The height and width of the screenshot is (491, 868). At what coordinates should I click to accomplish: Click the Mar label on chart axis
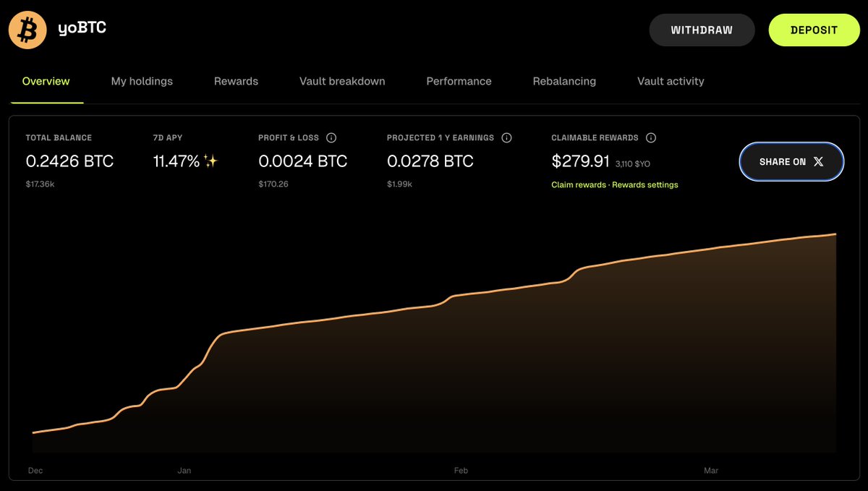711,471
